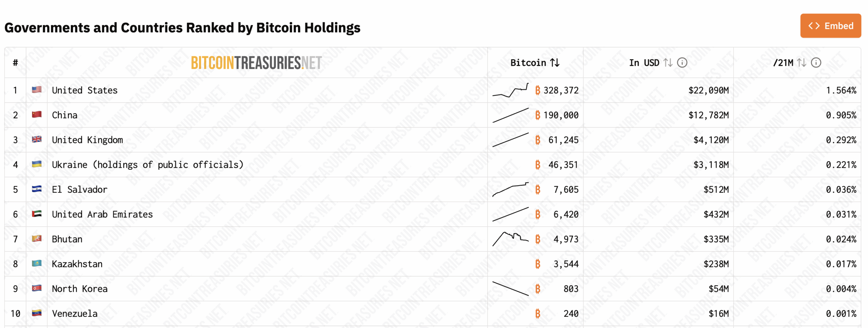The image size is (868, 328).
Task: Open the Ukraine holdings entry
Action: [x=147, y=164]
